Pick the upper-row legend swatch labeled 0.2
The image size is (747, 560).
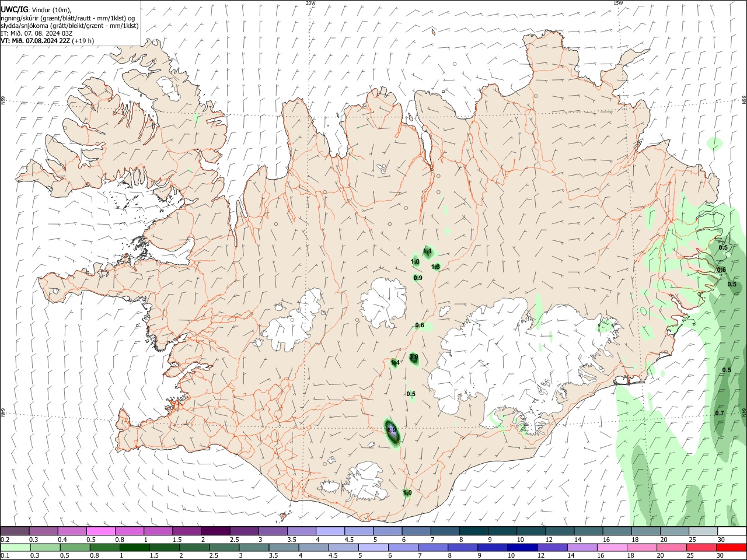15,531
